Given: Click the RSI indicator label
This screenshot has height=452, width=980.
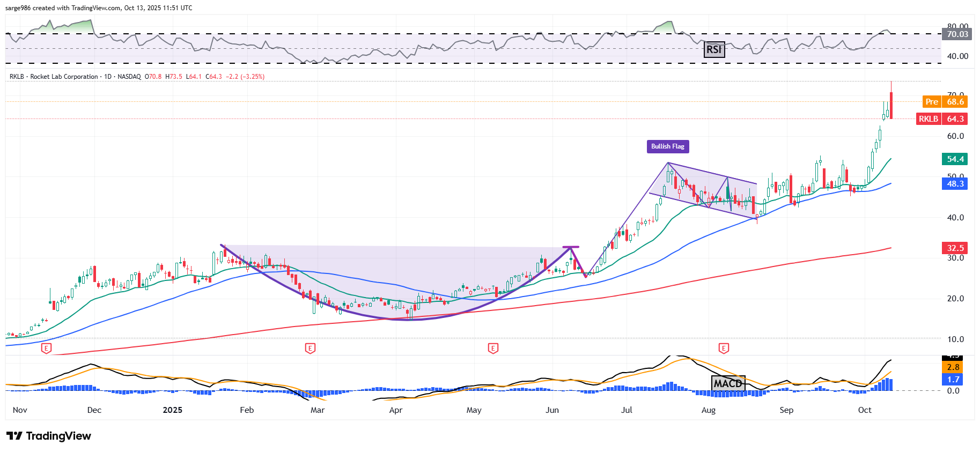Looking at the screenshot, I should [x=713, y=50].
